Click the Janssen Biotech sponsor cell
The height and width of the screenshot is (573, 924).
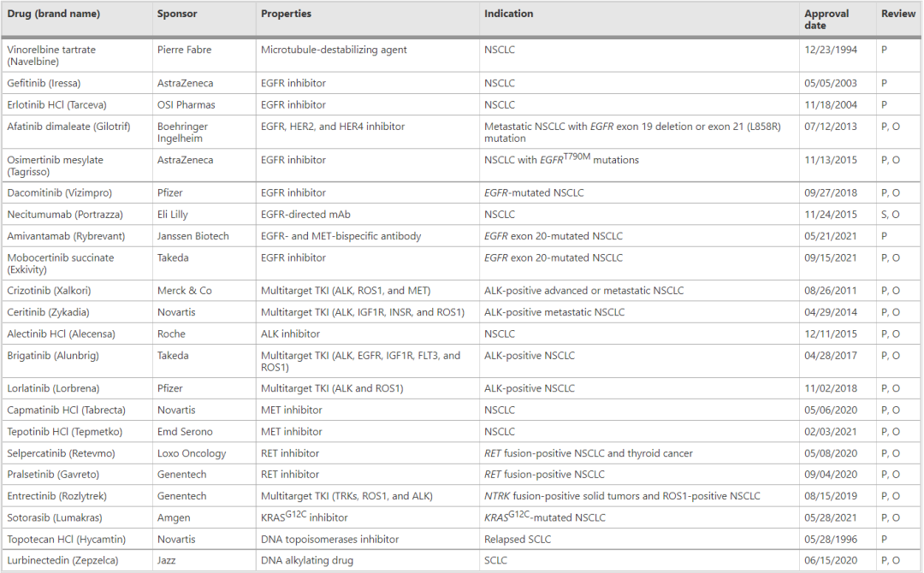pos(192,235)
